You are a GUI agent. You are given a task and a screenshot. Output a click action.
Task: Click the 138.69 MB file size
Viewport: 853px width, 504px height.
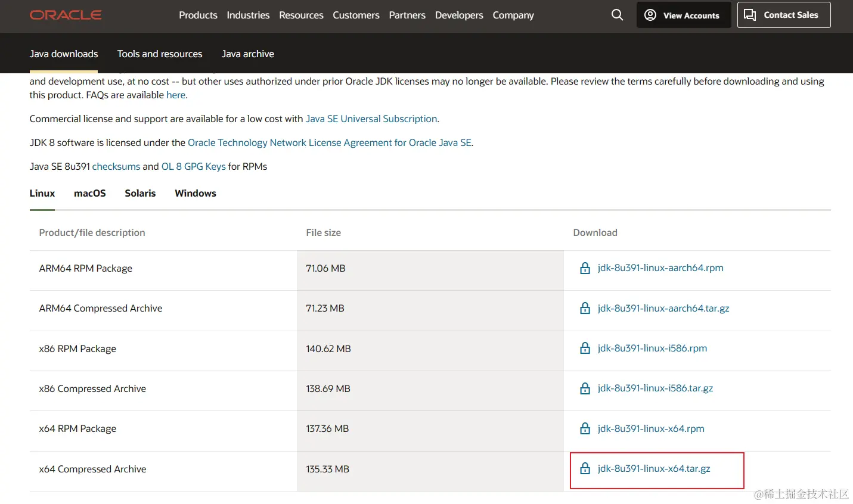coord(328,388)
